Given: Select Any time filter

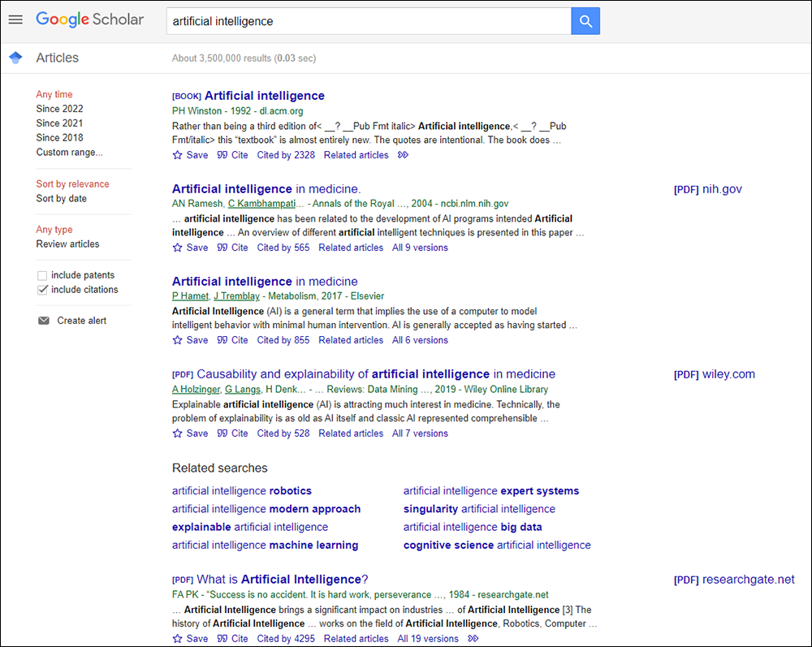Looking at the screenshot, I should (x=54, y=94).
